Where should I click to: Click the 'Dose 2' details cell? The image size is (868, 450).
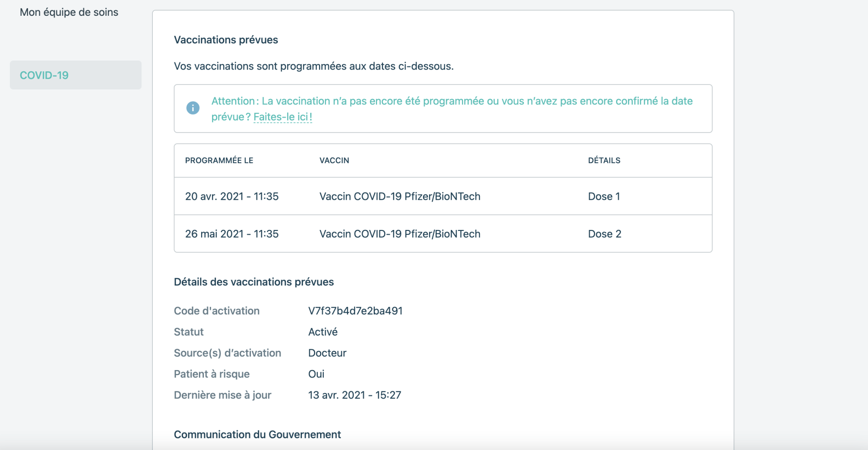click(x=605, y=234)
